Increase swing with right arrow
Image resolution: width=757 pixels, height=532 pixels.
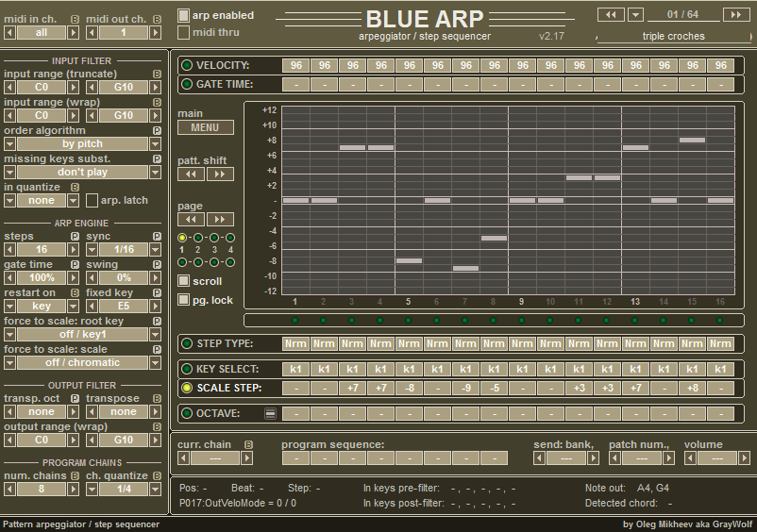[x=155, y=278]
